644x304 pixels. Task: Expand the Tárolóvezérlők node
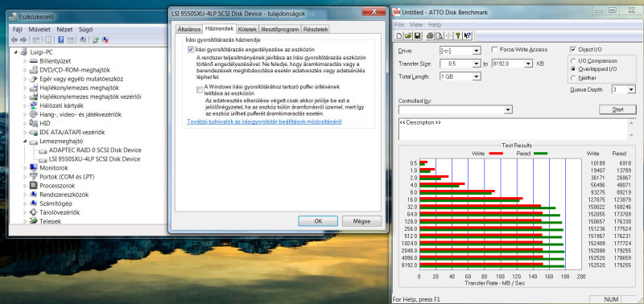tap(25, 212)
